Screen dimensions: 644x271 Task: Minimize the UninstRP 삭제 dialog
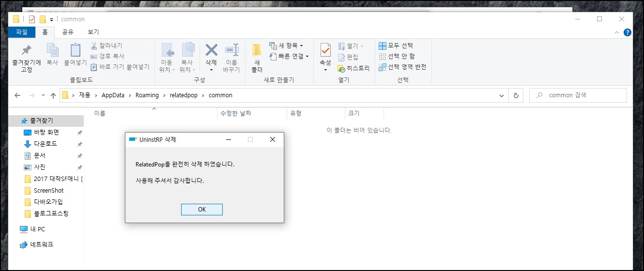tap(229, 139)
